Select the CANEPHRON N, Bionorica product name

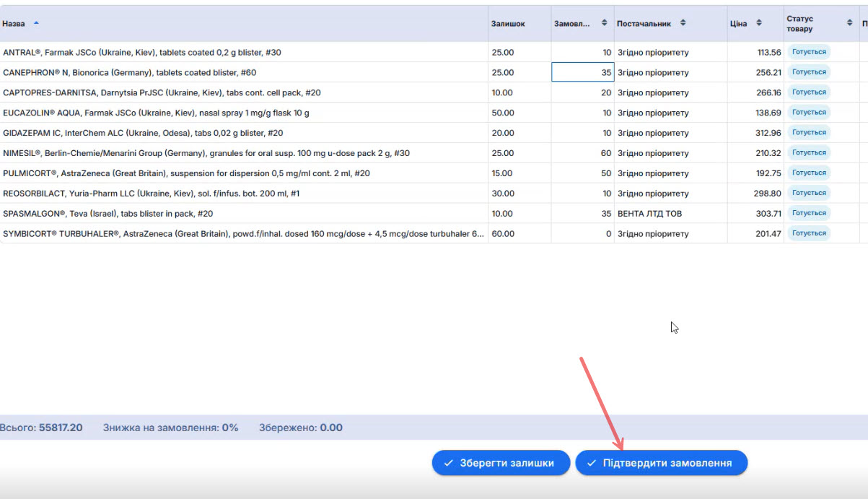pyautogui.click(x=130, y=72)
